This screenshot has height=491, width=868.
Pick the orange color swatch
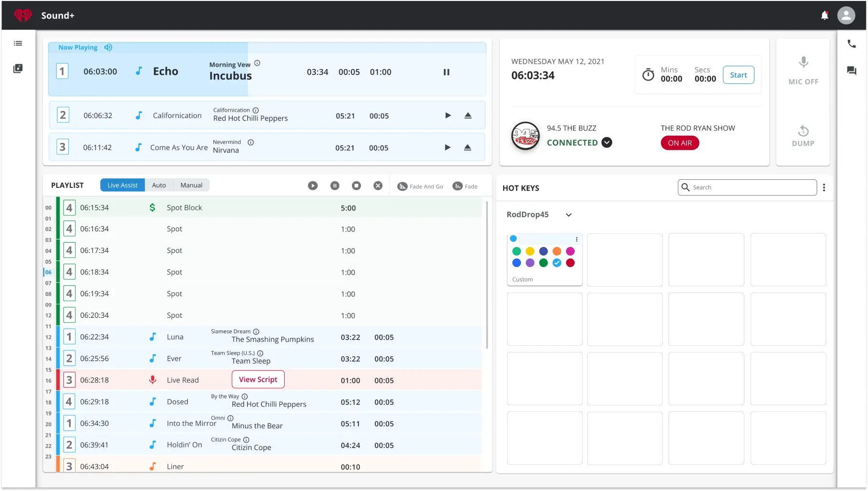[x=556, y=251]
